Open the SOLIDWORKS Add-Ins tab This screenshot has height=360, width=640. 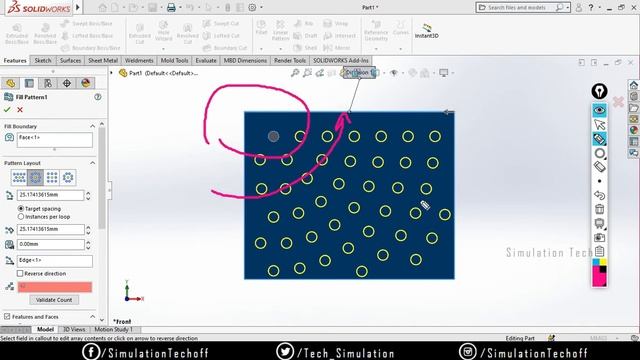point(341,60)
